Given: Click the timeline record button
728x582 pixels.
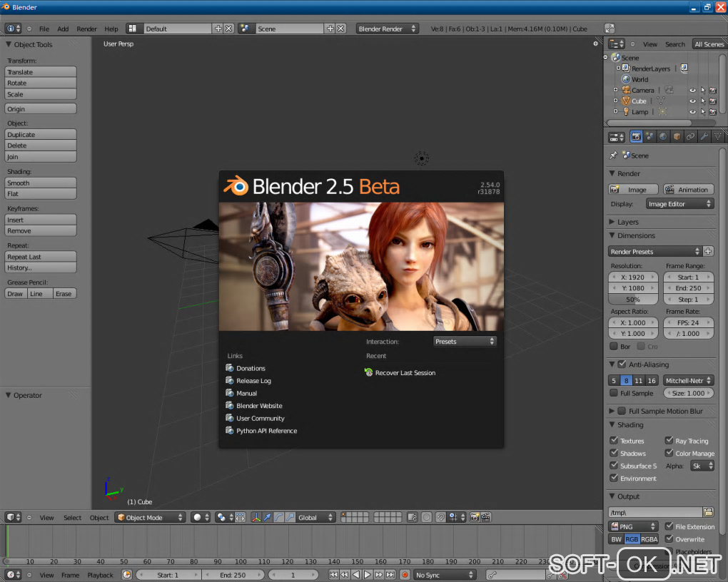Looking at the screenshot, I should [405, 575].
